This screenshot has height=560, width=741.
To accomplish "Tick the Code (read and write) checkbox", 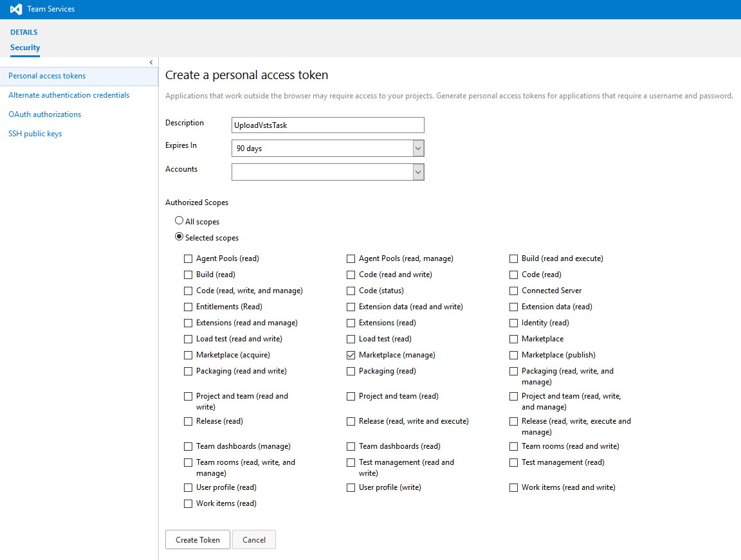I will 351,275.
